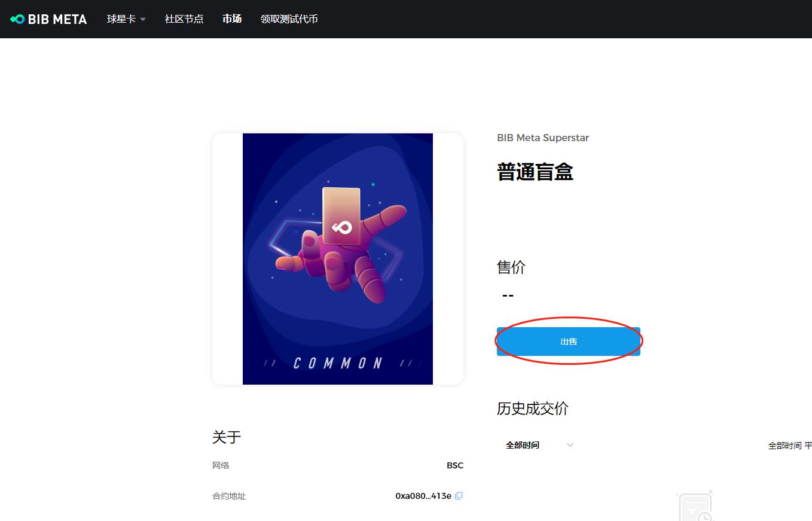Click the empty history record icon

(x=695, y=506)
